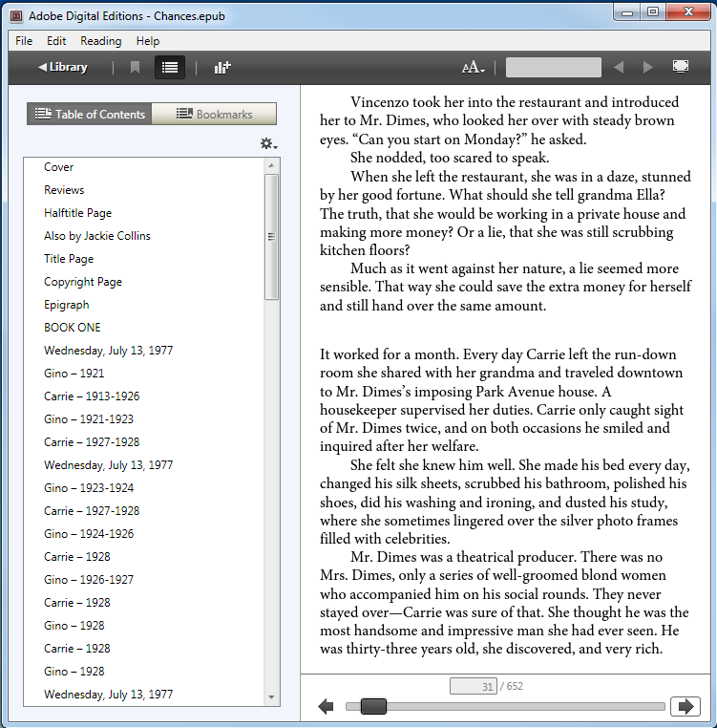
Task: Click the reading statistics chart icon
Action: click(222, 67)
